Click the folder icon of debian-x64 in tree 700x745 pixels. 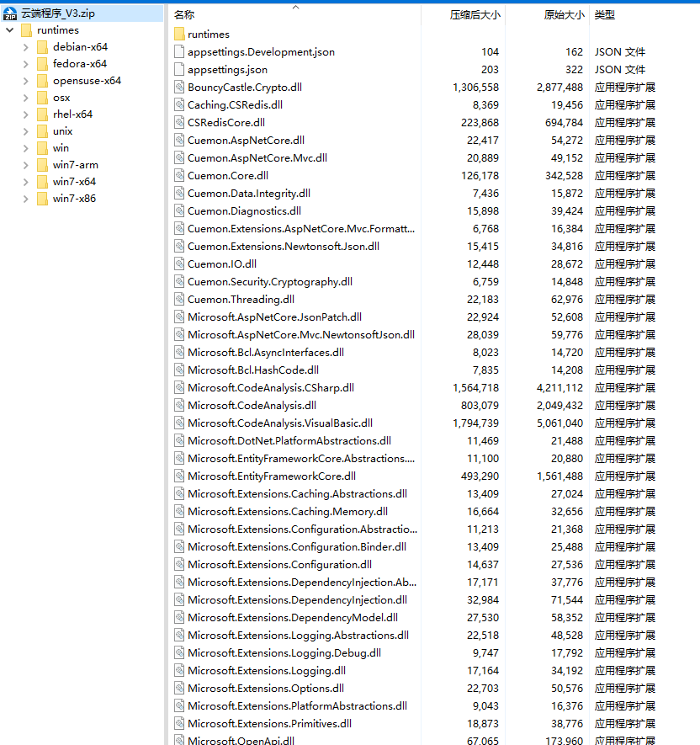42,47
